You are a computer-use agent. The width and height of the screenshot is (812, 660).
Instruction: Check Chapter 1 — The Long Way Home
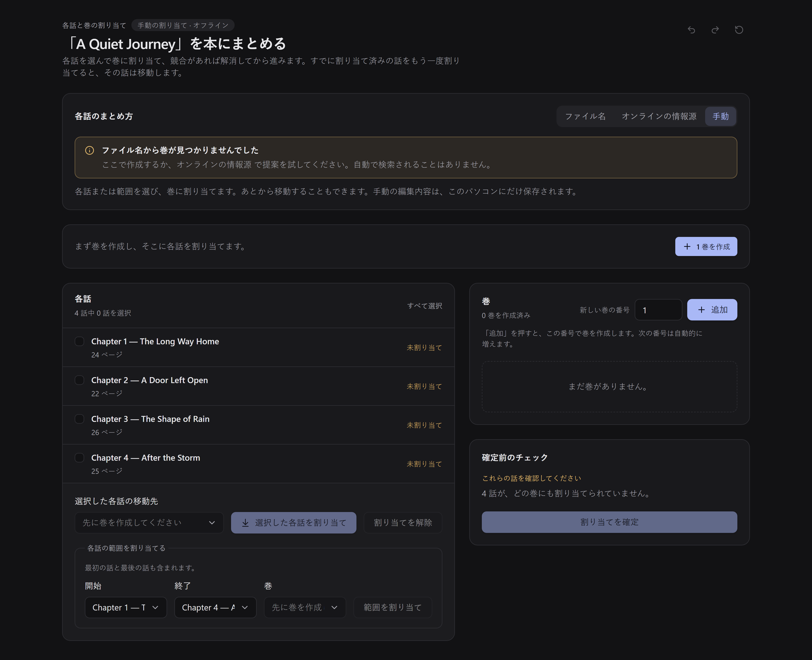tap(79, 341)
